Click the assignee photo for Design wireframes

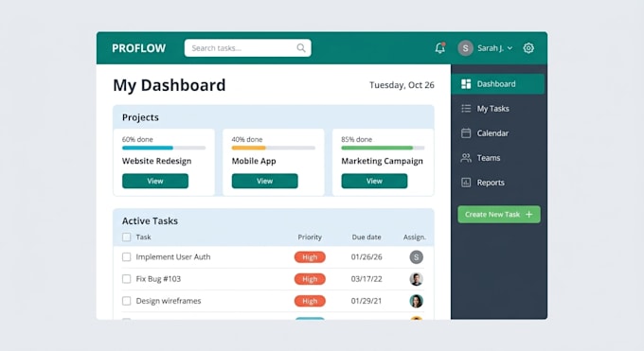point(416,301)
